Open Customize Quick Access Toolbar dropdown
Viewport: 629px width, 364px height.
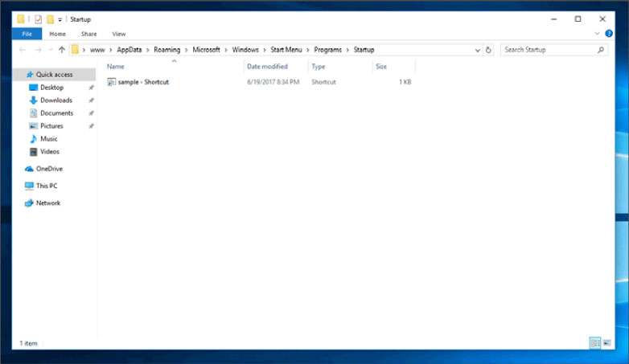click(60, 19)
